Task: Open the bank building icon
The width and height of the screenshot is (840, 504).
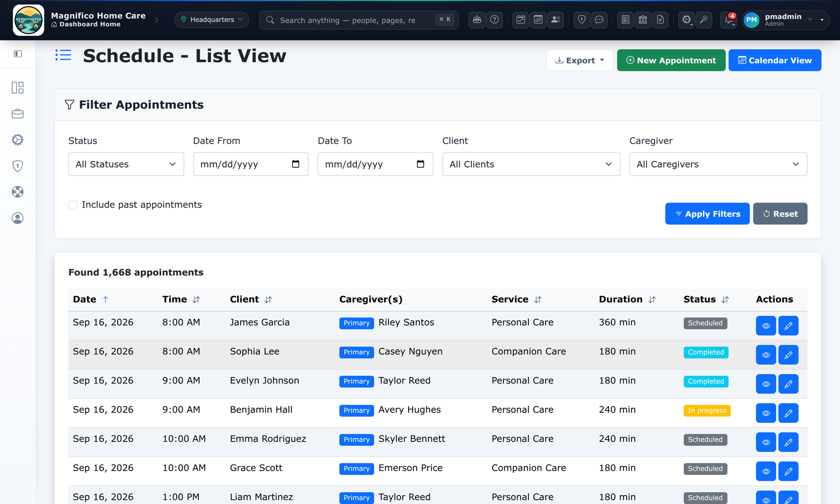Action: coord(643,20)
